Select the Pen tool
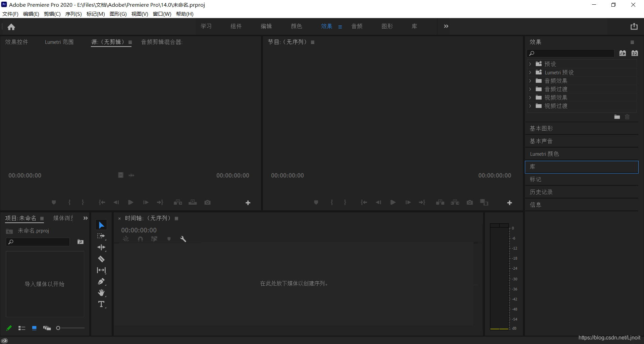The image size is (644, 344). click(101, 281)
